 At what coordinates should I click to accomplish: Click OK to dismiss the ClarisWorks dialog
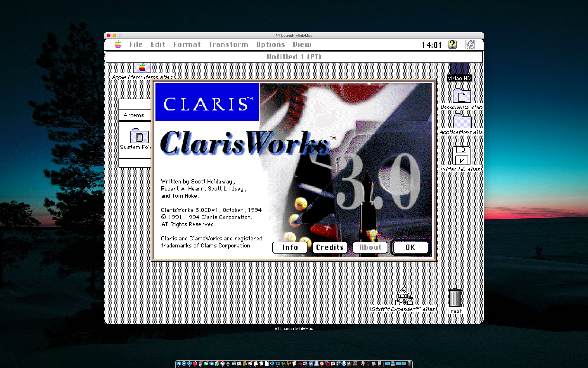[410, 247]
